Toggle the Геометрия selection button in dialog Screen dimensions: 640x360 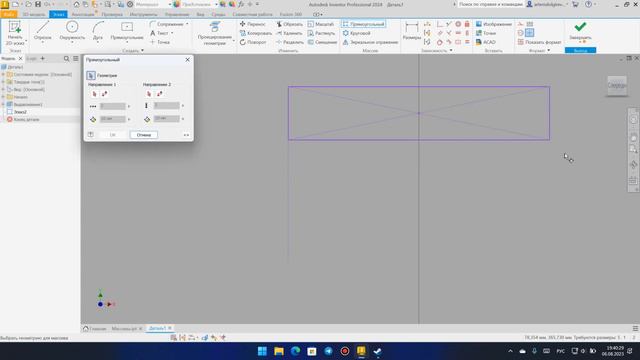tap(91, 75)
